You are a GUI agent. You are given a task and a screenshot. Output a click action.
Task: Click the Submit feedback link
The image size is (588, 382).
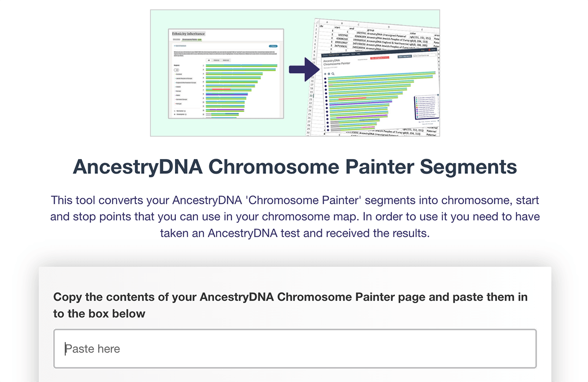[x=180, y=46]
